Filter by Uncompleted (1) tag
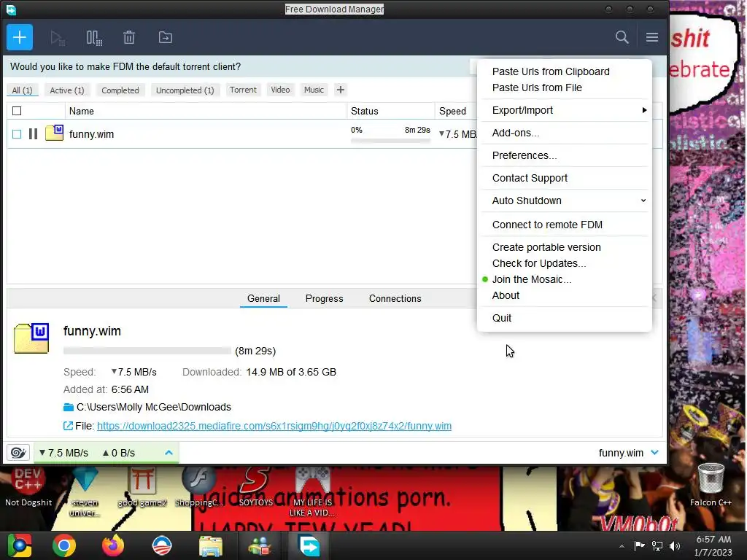Screen dimensions: 747x560 tap(185, 90)
